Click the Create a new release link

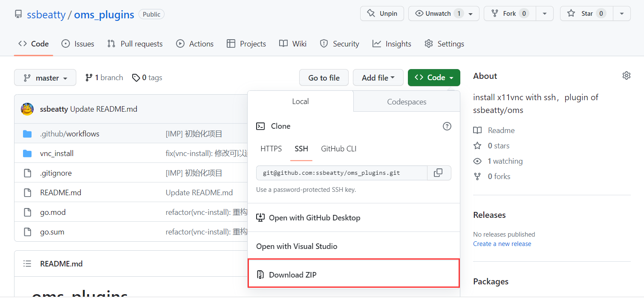click(x=502, y=244)
